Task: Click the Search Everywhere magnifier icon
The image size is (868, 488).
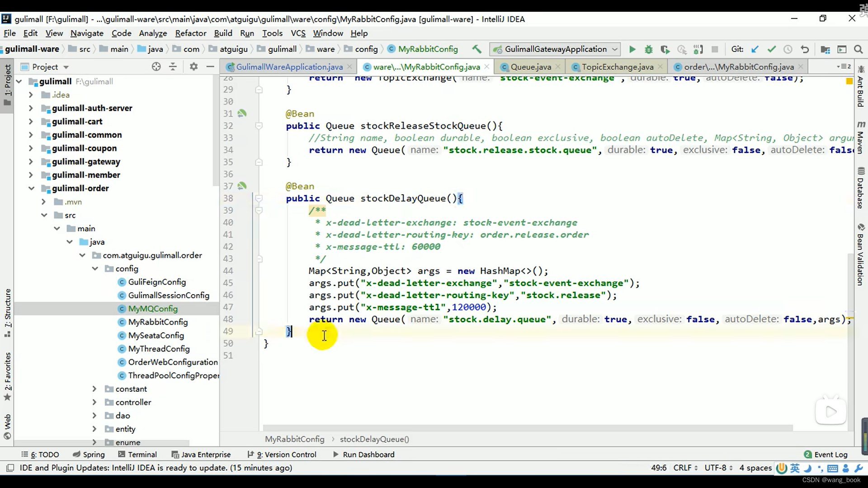Action: [x=858, y=49]
